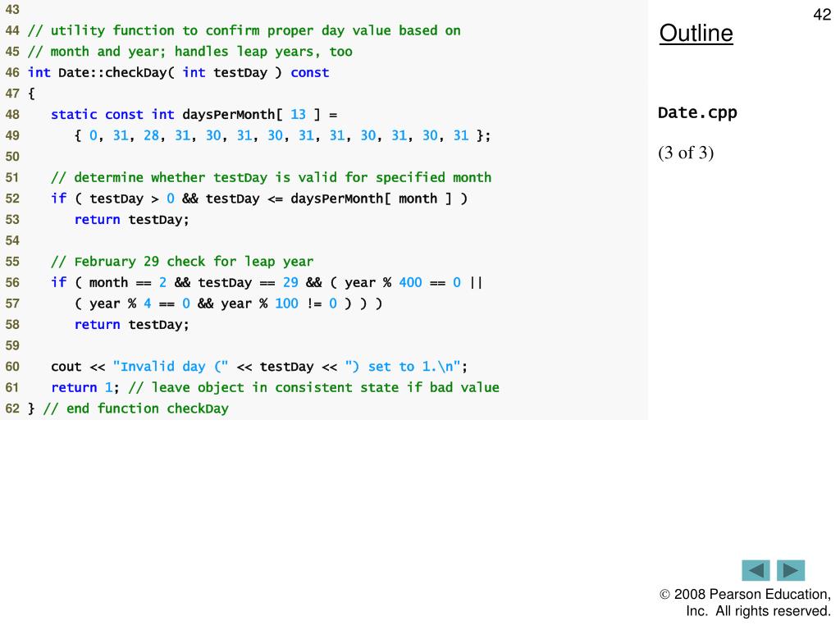The height and width of the screenshot is (630, 840).
Task: Click 'return 1;' statement on line 61
Action: [85, 387]
